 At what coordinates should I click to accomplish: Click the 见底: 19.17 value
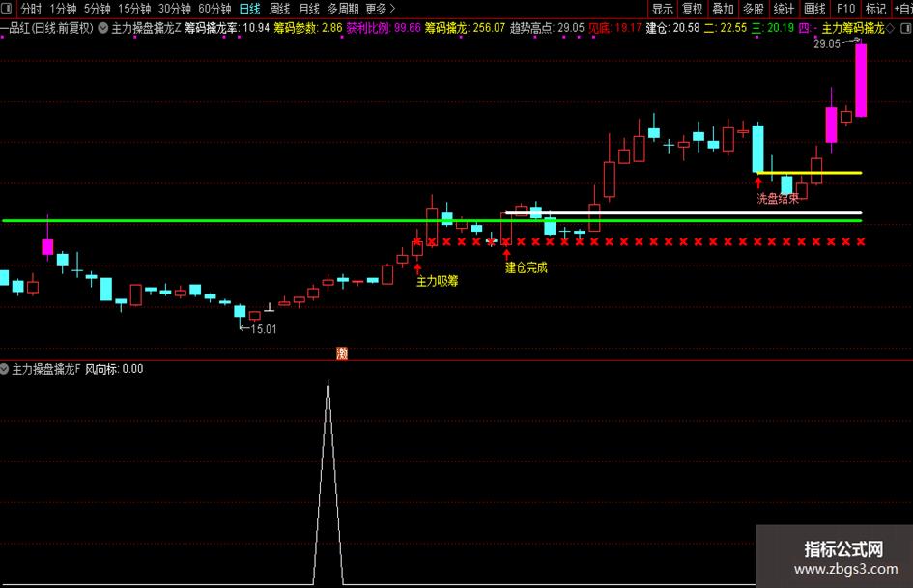[614, 27]
